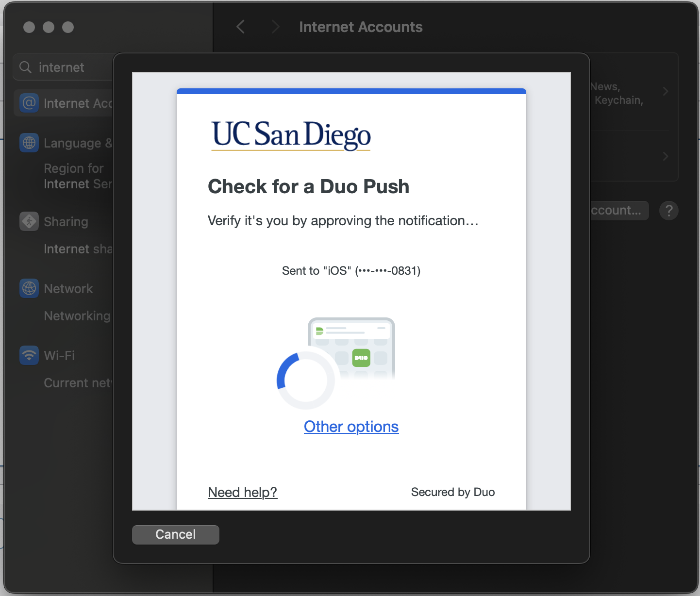
Task: Click the Verify it's you message text
Action: pos(343,220)
